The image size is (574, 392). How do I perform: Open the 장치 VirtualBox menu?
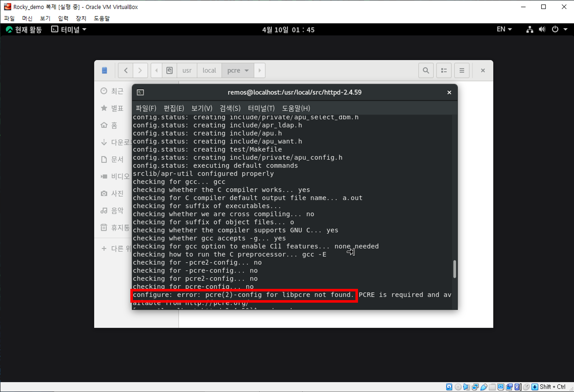pos(81,18)
